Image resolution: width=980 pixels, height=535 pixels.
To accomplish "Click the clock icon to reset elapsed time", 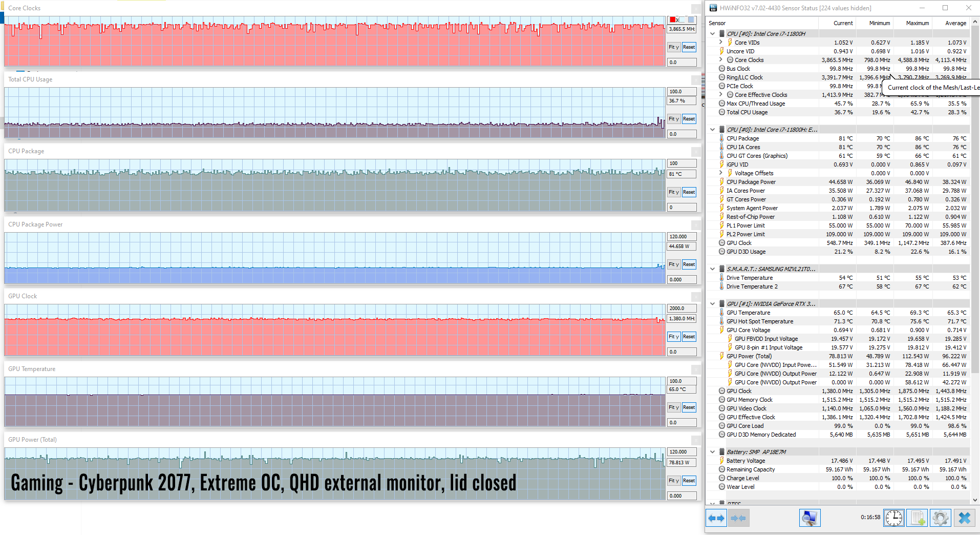I will pyautogui.click(x=893, y=518).
